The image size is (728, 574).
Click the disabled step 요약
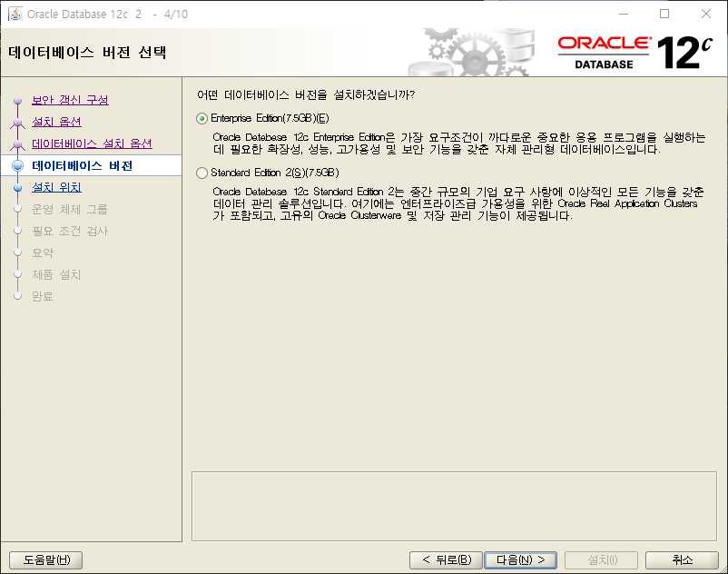(43, 253)
